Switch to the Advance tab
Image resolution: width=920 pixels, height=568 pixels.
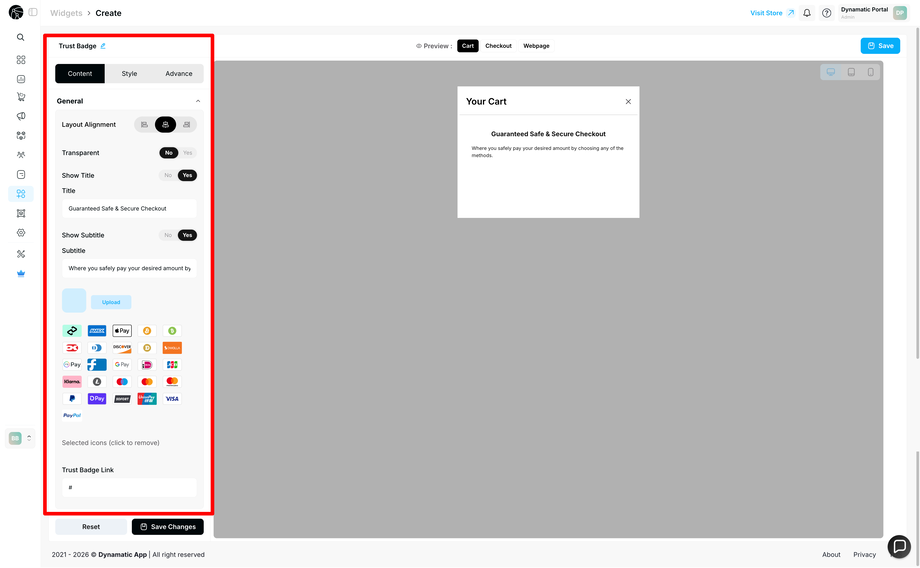(x=179, y=74)
